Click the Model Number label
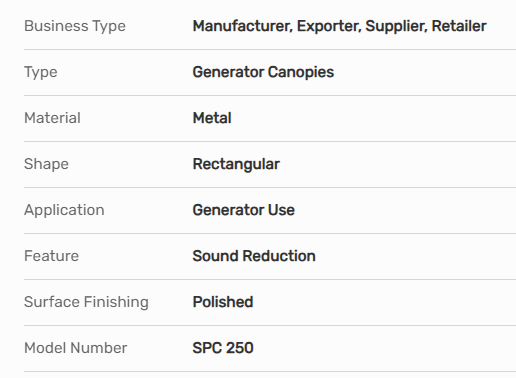Image resolution: width=516 pixels, height=378 pixels. pyautogui.click(x=75, y=348)
